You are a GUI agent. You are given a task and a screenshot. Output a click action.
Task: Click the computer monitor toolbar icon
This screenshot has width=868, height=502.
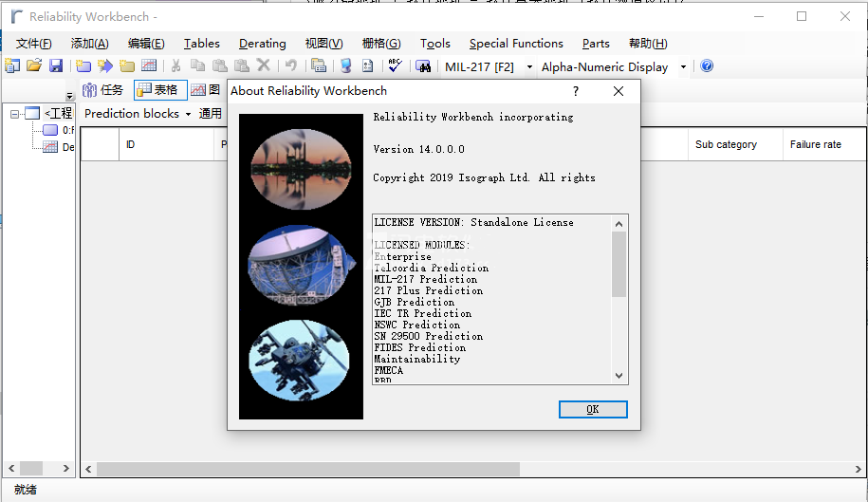click(346, 65)
